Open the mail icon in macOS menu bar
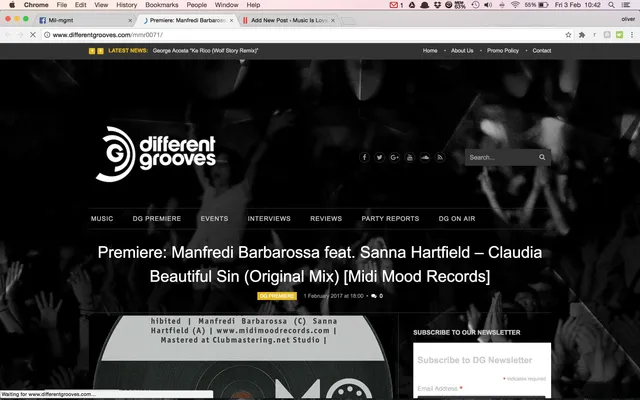The image size is (640, 400). 393,5
